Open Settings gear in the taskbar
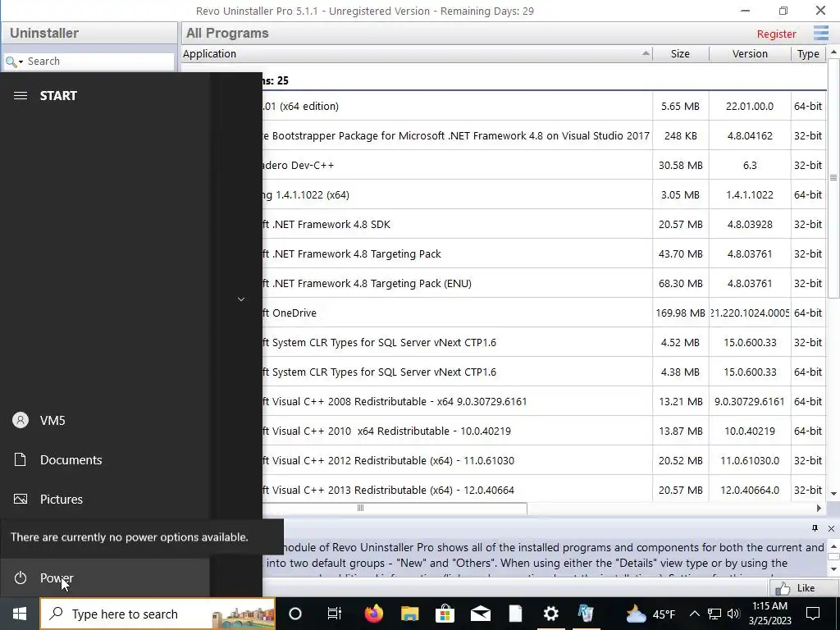This screenshot has width=840, height=630. click(x=550, y=614)
